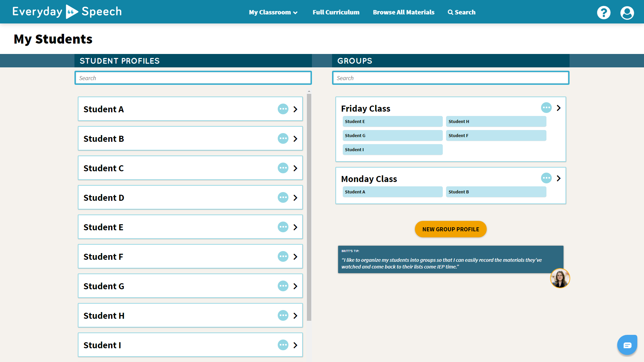Expand Student E profile with chevron
This screenshot has width=644, height=362.
click(296, 227)
